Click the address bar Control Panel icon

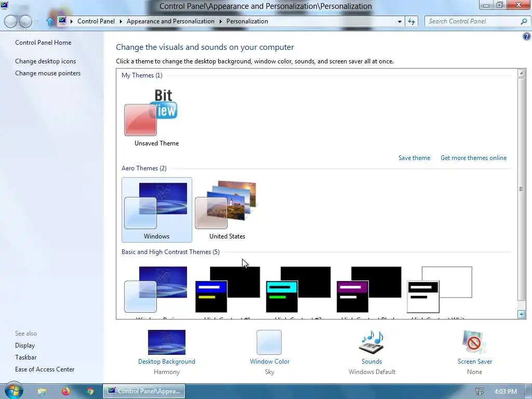[x=62, y=21]
